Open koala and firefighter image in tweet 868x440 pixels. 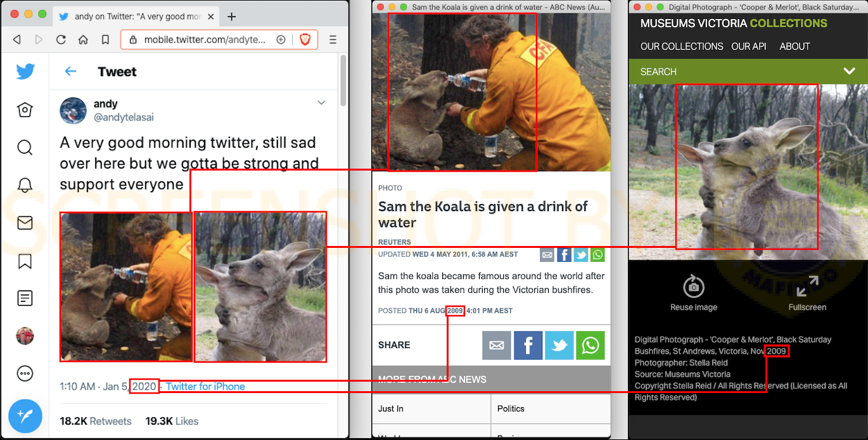coord(126,287)
